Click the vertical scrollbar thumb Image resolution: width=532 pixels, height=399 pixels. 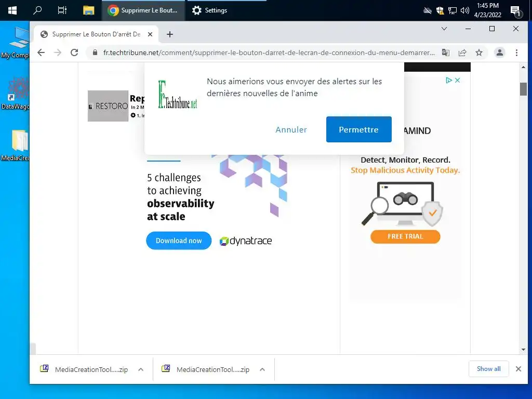click(x=523, y=89)
